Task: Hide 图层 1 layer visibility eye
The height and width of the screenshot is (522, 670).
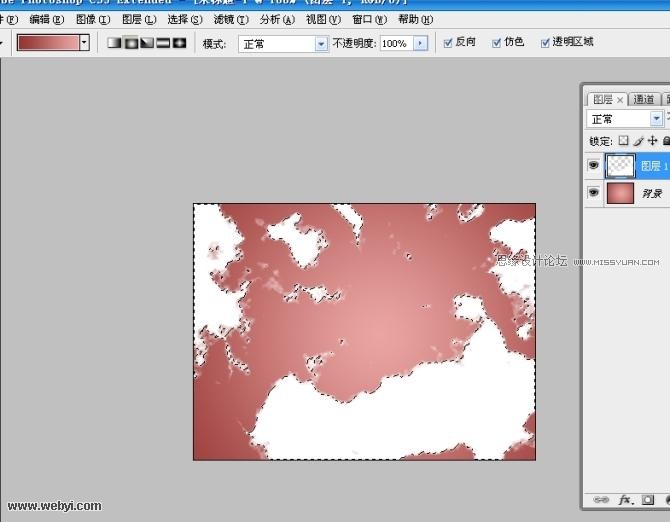Action: coord(594,165)
